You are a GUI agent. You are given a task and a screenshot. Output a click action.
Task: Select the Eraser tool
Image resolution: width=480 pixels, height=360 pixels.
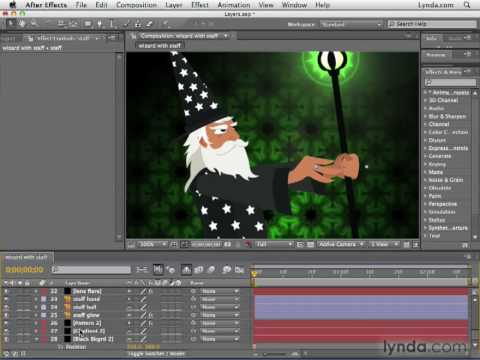pos(150,24)
